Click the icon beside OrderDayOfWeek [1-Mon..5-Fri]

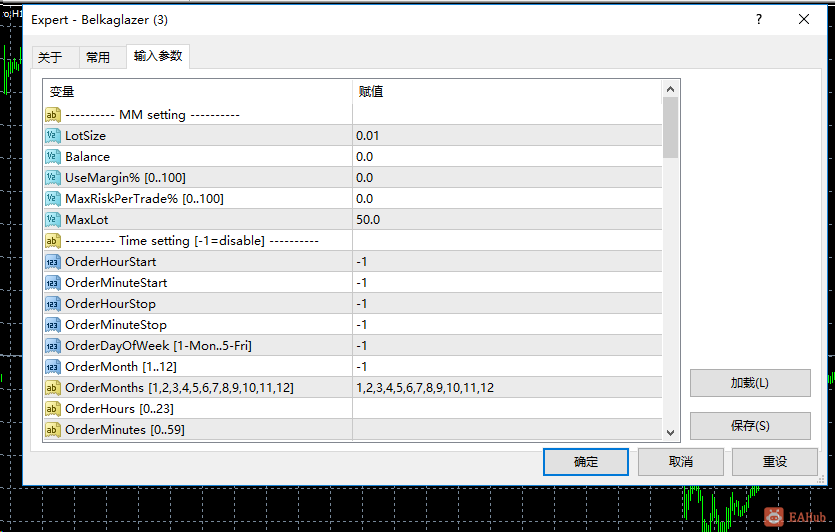[x=52, y=346]
